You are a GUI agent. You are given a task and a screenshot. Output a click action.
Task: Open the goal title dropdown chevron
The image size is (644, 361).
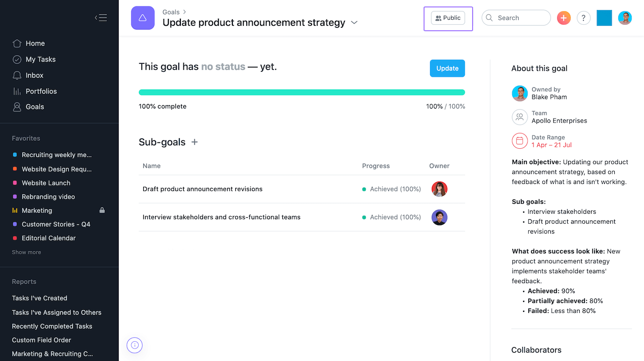(354, 23)
